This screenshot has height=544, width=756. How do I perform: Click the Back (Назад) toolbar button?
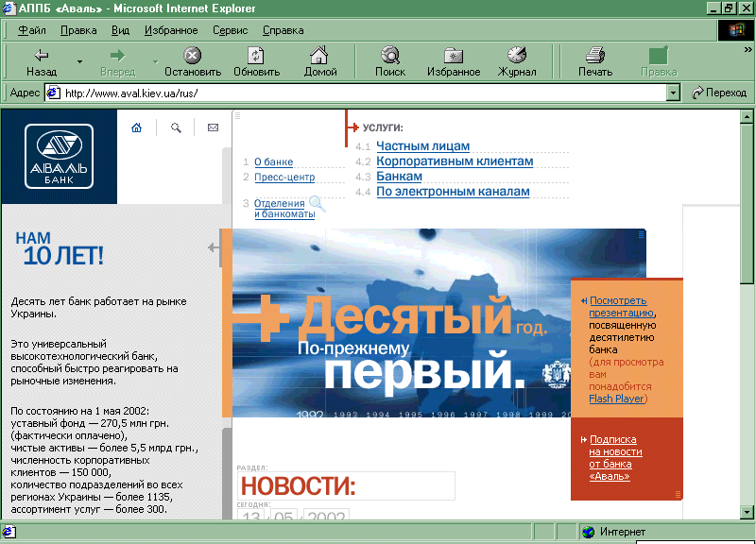41,61
